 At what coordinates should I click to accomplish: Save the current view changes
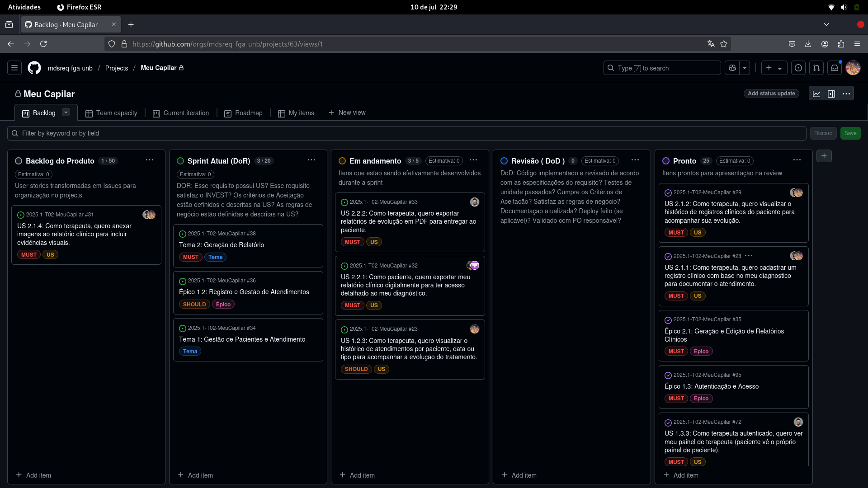(x=850, y=133)
